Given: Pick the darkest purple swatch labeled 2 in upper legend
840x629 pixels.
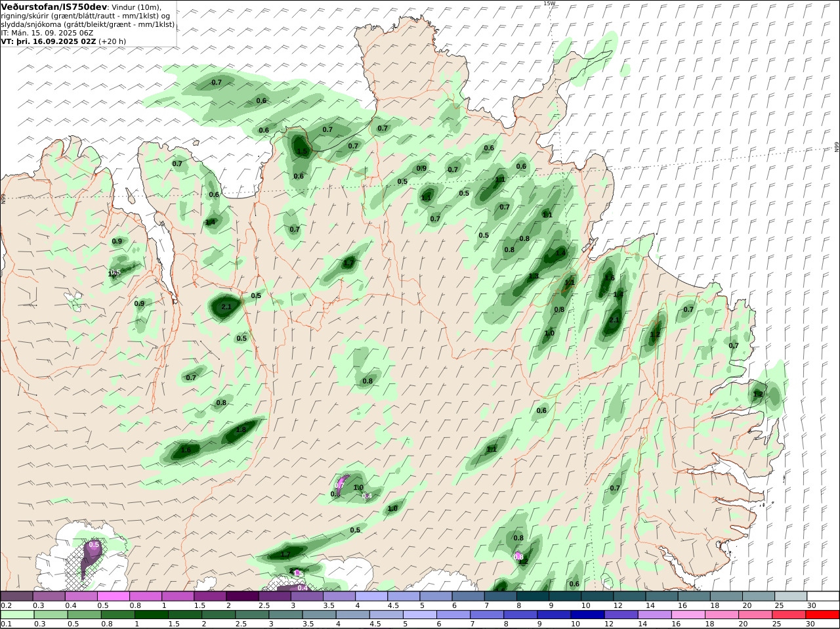Looking at the screenshot, I should (x=242, y=596).
